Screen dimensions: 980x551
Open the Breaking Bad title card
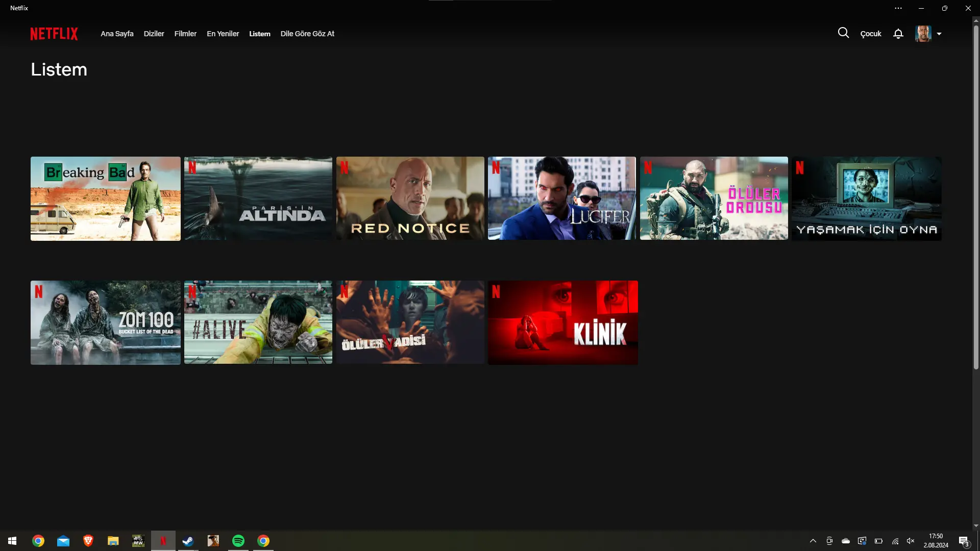coord(106,198)
